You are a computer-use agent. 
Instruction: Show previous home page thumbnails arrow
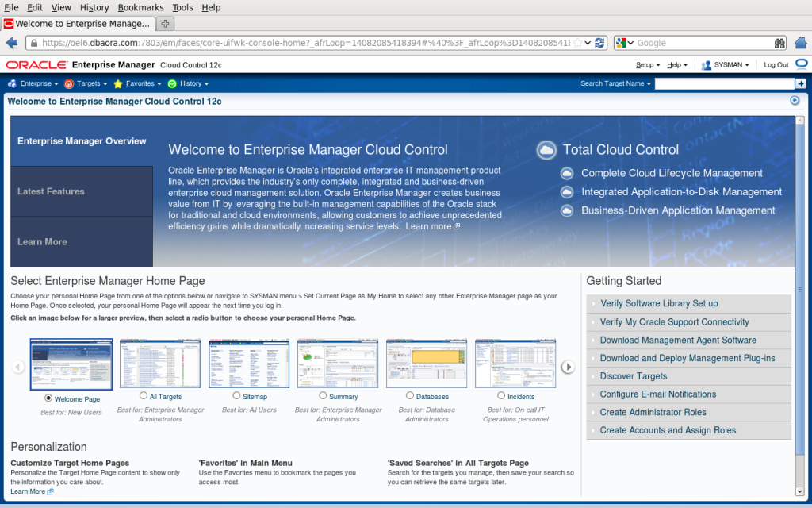click(17, 367)
